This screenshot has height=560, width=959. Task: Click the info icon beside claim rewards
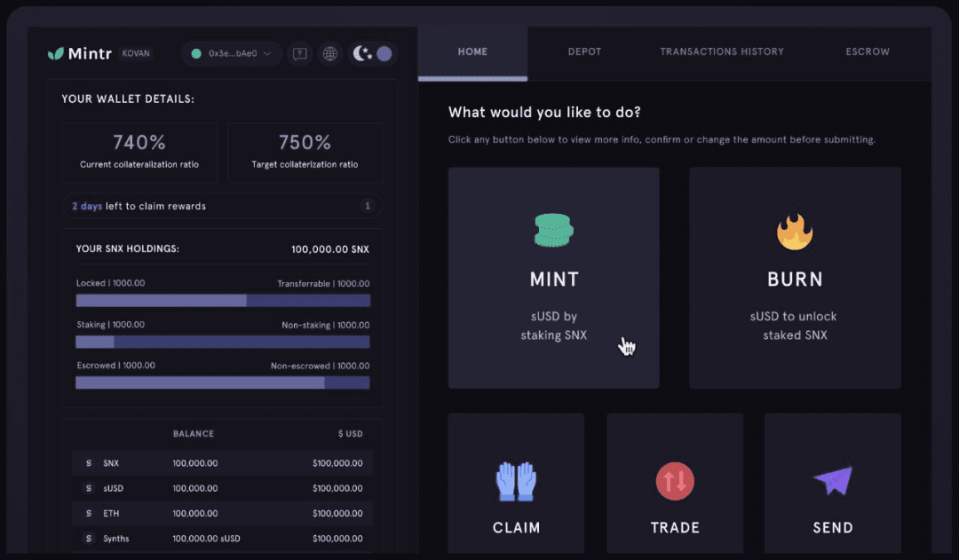[367, 205]
